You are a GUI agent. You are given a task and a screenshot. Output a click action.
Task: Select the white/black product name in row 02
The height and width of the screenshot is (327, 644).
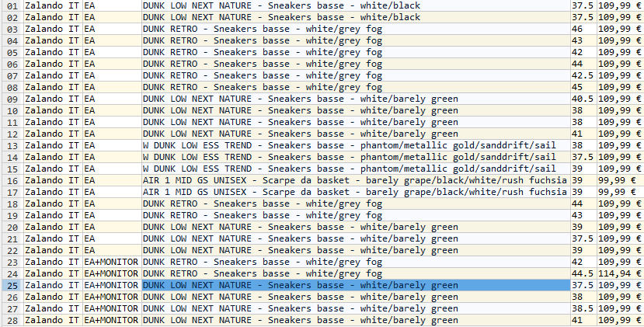[x=356, y=17]
